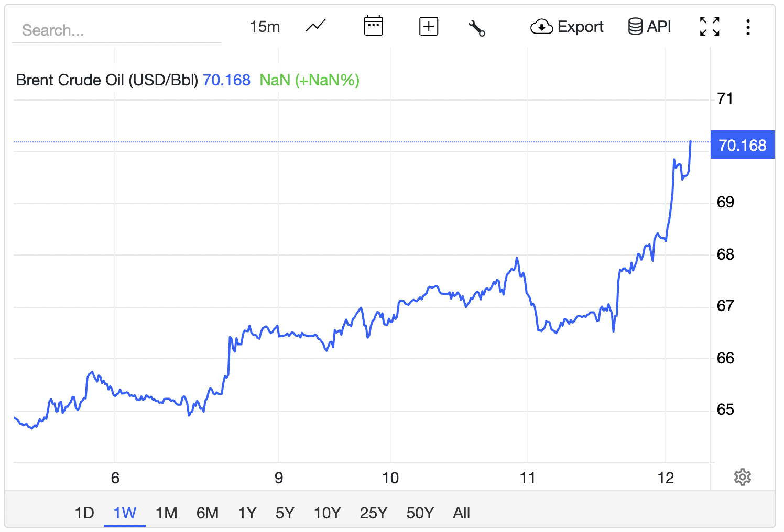The width and height of the screenshot is (784, 532).
Task: Open chart settings gear icon
Action: tap(742, 477)
